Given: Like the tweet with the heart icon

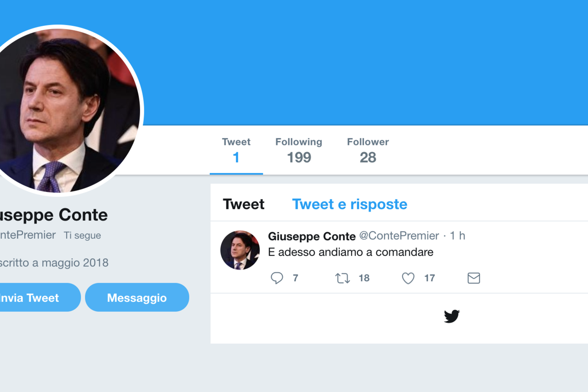Looking at the screenshot, I should 408,278.
